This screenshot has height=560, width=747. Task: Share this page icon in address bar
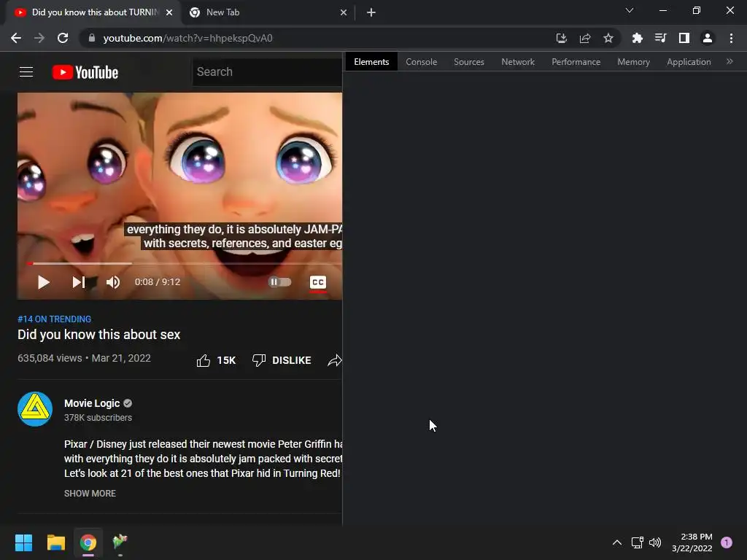pyautogui.click(x=585, y=38)
